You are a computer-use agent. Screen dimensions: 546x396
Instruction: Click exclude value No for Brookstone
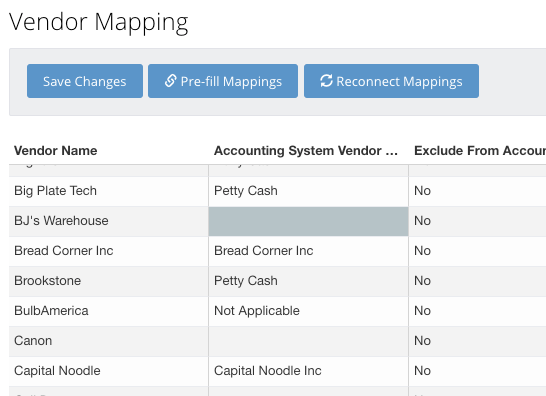coord(477,281)
